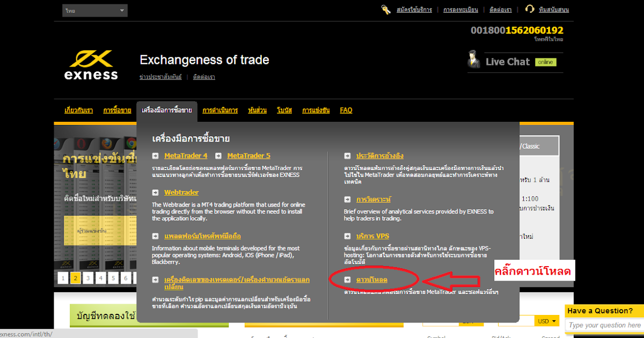Open the สมัครใช้บริการ link

point(414,10)
